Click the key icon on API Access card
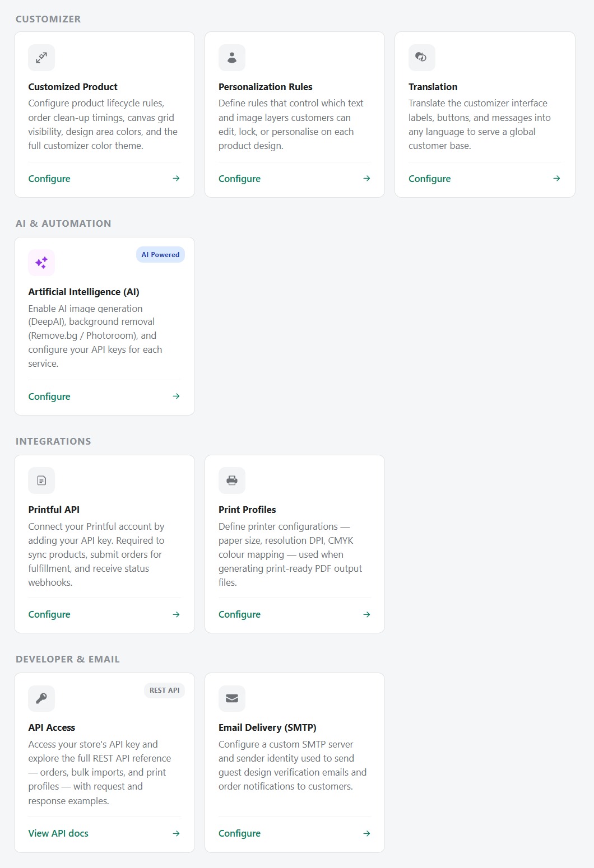 tap(41, 698)
